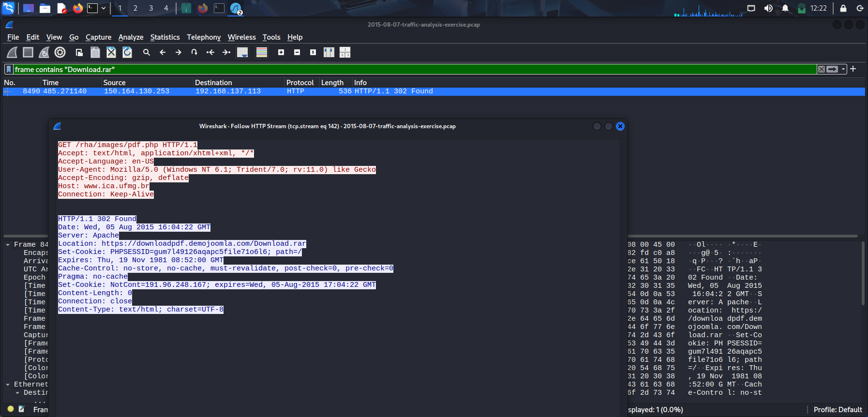This screenshot has width=868, height=417.
Task: Select packet 8490 HTTP 302 Found row
Action: click(x=434, y=91)
